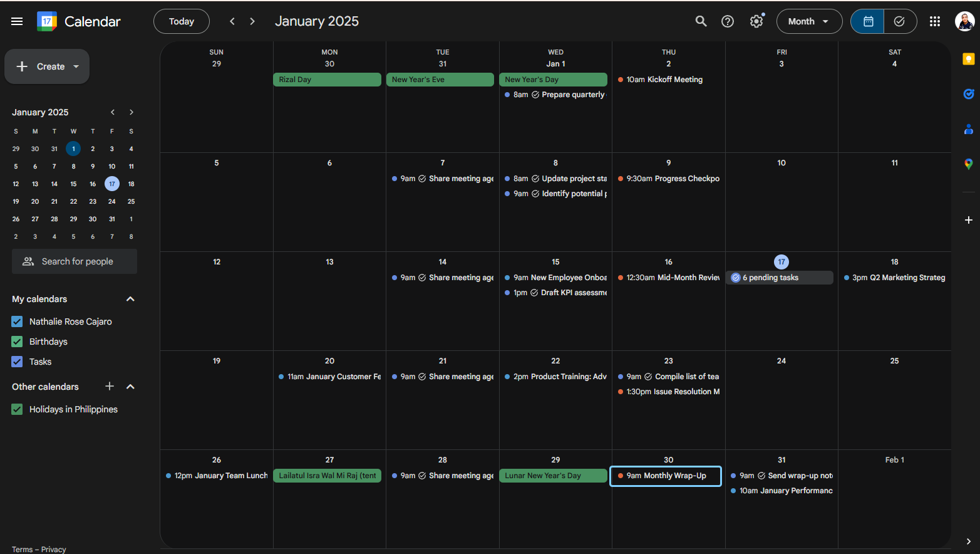Open the Privacy link

tap(53, 550)
